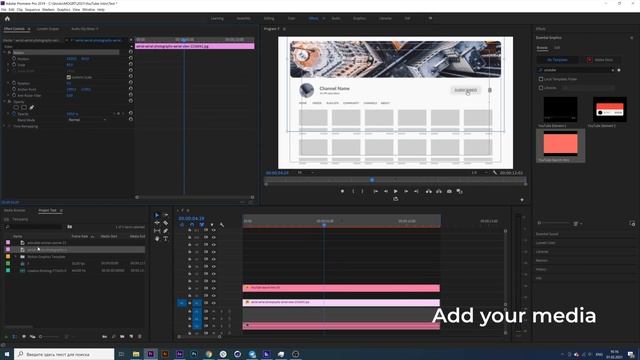640x360 pixels.
Task: Toggle eye visibility of the YouTube search intro track
Action: coord(213,288)
